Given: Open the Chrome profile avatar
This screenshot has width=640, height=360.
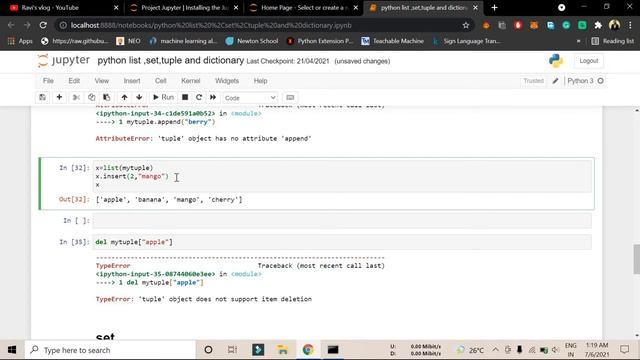Looking at the screenshot, I should pos(614,25).
